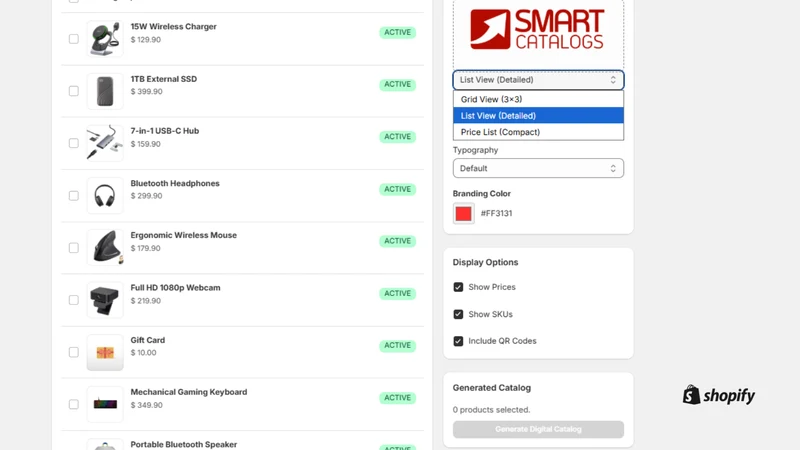Open the Ergonomic Wireless Mouse thumbnail
The image size is (800, 450).
[x=105, y=247]
